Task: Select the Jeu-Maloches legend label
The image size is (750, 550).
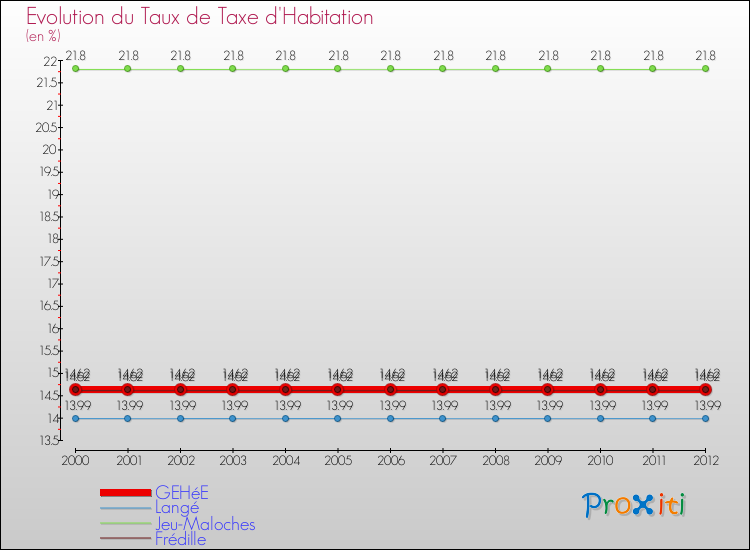Action: click(205, 524)
